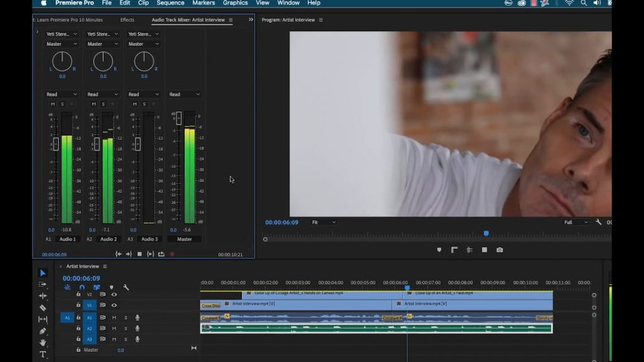644x362 pixels.
Task: Toggle V1 track output visibility eye
Action: tap(113, 305)
